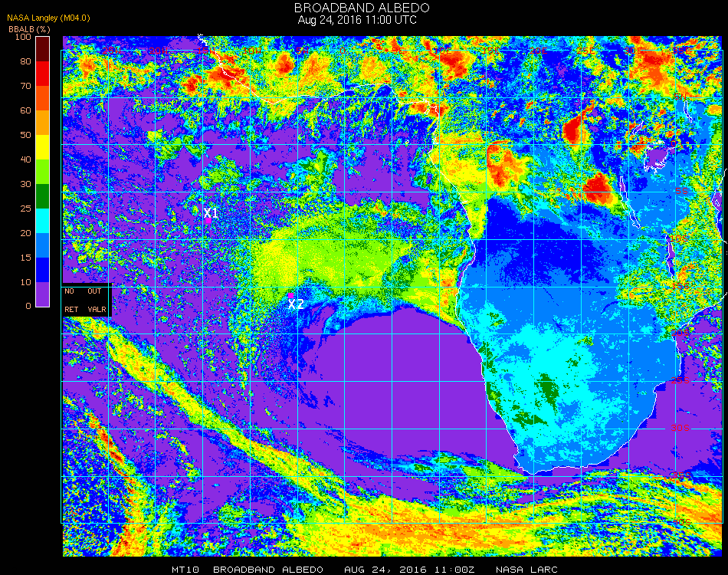Click the '15E' longitude label

(490, 50)
